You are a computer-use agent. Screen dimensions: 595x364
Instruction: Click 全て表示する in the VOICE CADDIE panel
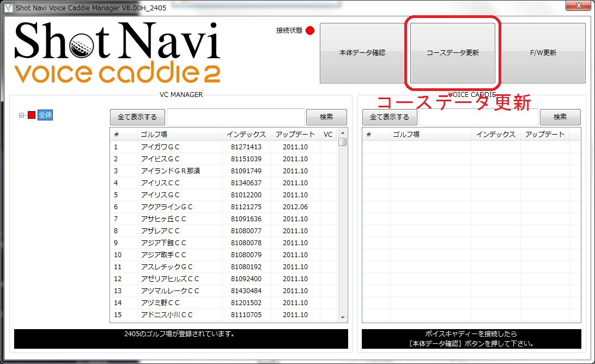click(x=390, y=117)
